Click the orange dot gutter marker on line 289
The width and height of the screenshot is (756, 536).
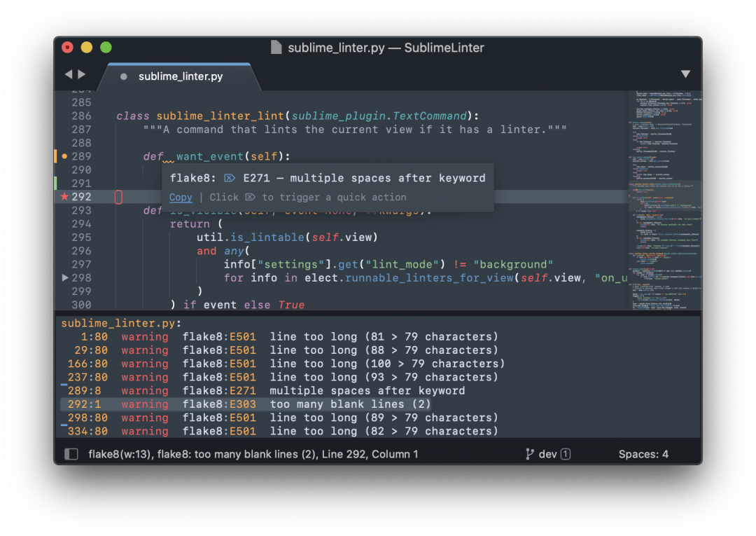pos(64,156)
